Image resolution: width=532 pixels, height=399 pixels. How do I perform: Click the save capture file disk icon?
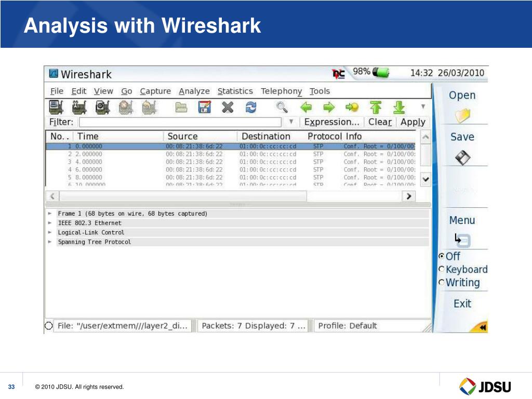[204, 107]
